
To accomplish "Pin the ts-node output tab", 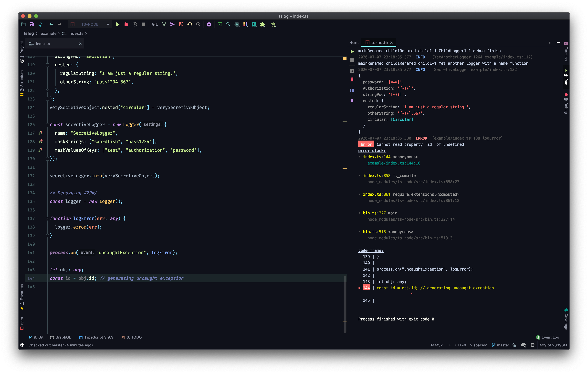I will [x=352, y=101].
